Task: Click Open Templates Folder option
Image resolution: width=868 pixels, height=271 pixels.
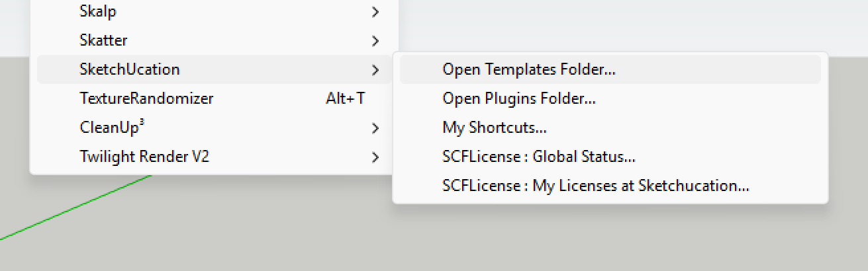Action: (529, 69)
